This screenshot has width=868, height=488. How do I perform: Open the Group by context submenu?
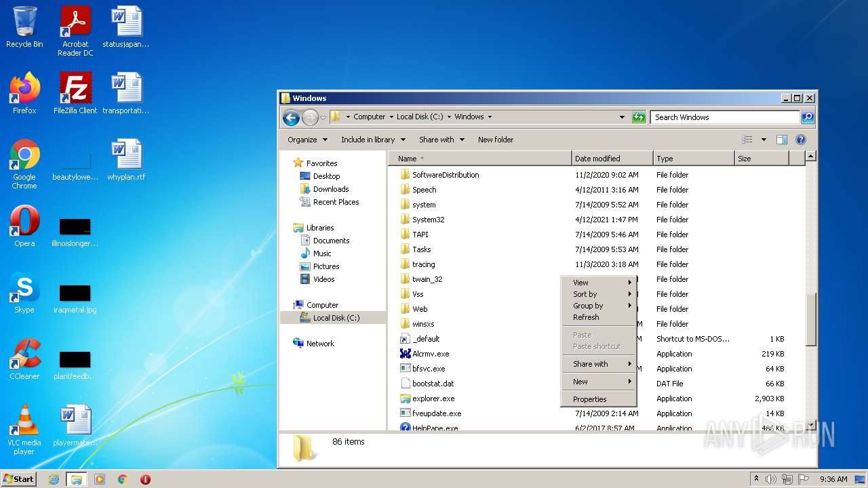[x=598, y=306]
